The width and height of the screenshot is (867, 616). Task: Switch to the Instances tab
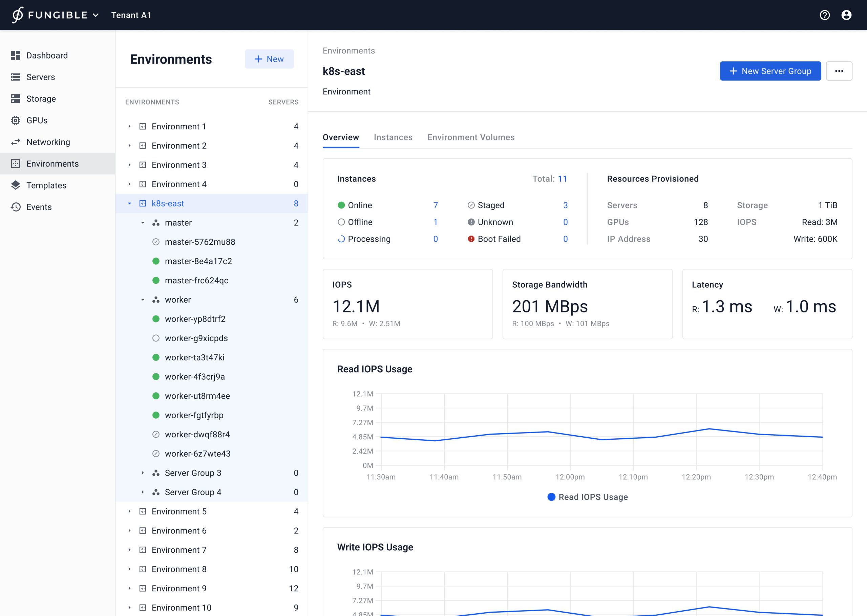coord(393,137)
